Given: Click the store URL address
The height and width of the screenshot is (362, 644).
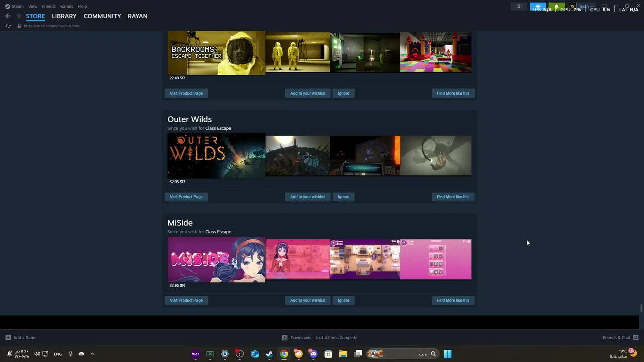Looking at the screenshot, I should tap(52, 26).
